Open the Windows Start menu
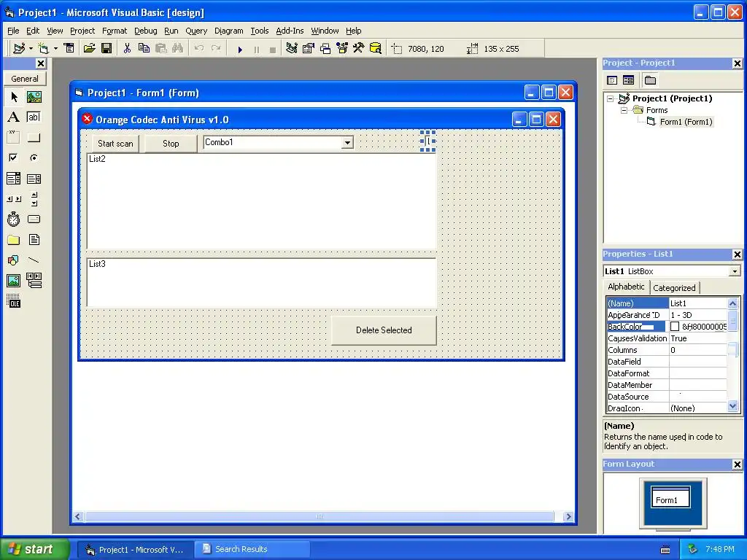Viewport: 747px width, 560px height. [34, 549]
